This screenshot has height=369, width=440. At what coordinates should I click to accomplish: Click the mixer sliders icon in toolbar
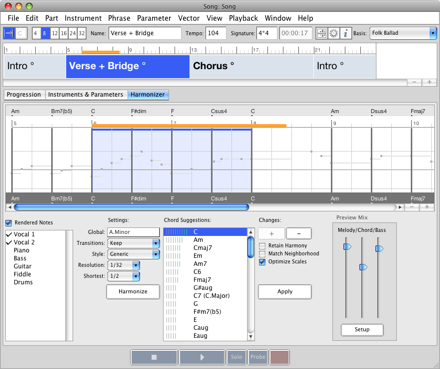pyautogui.click(x=322, y=33)
